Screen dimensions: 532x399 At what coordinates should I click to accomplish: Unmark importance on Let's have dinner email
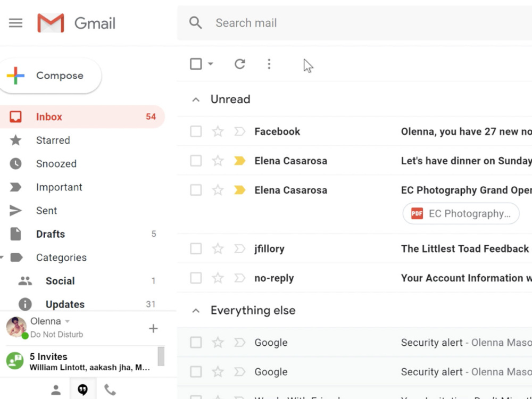[239, 161]
